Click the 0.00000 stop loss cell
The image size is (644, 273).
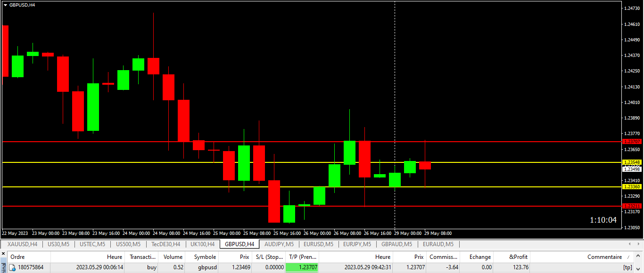pyautogui.click(x=274, y=267)
